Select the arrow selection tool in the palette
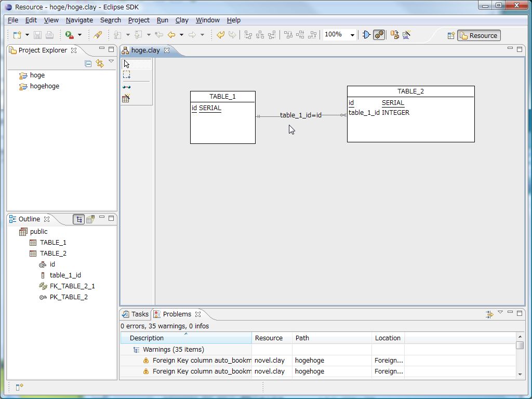Viewport: 532px width, 399px height. 127,64
